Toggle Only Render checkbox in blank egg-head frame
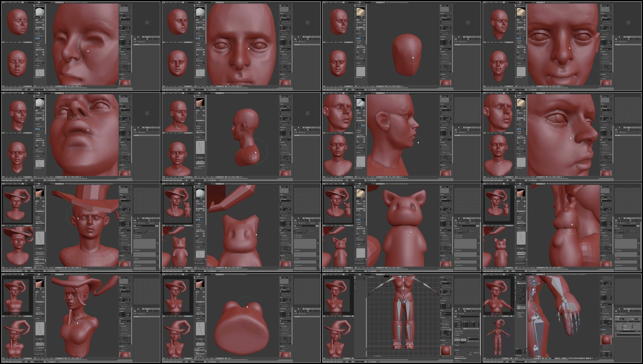Screen dimensions: 643x364 click(x=441, y=54)
